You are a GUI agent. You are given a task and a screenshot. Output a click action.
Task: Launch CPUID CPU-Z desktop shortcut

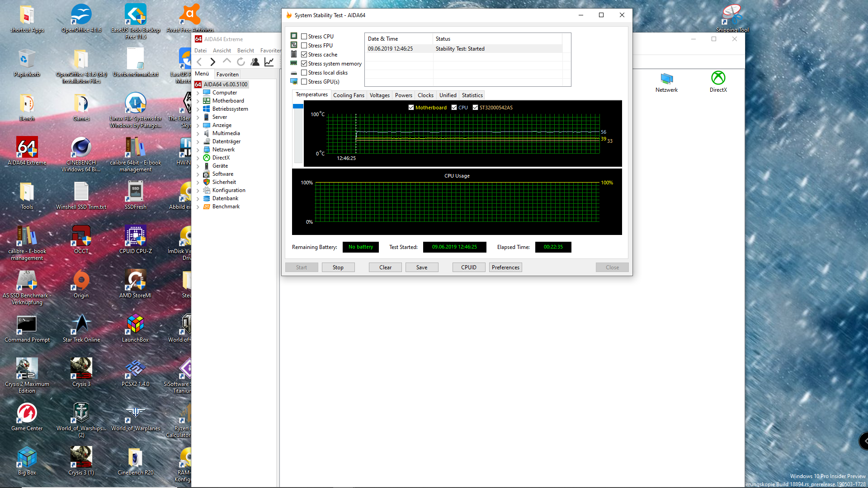click(136, 239)
